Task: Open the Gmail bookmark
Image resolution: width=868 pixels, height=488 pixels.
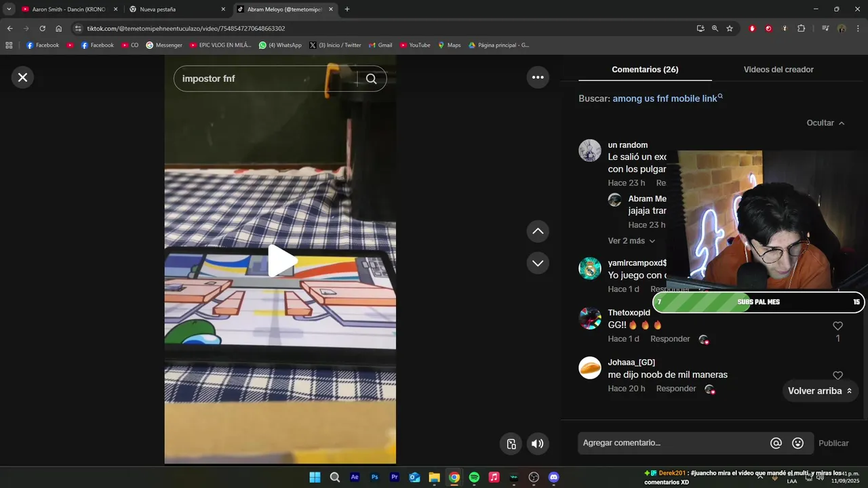Action: tap(380, 45)
